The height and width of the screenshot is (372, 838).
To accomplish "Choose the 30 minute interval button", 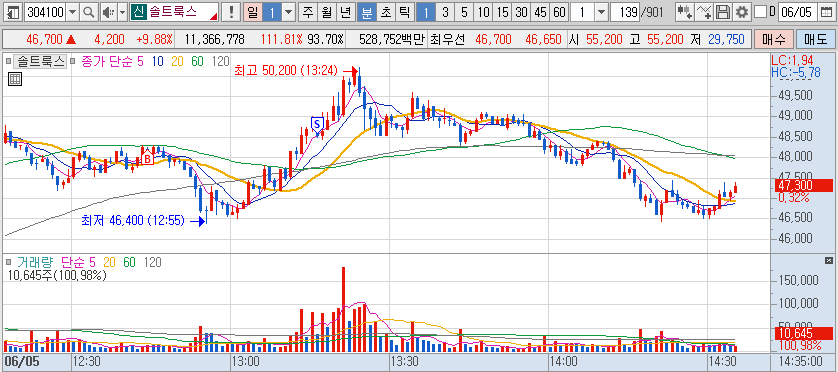I will (x=522, y=12).
